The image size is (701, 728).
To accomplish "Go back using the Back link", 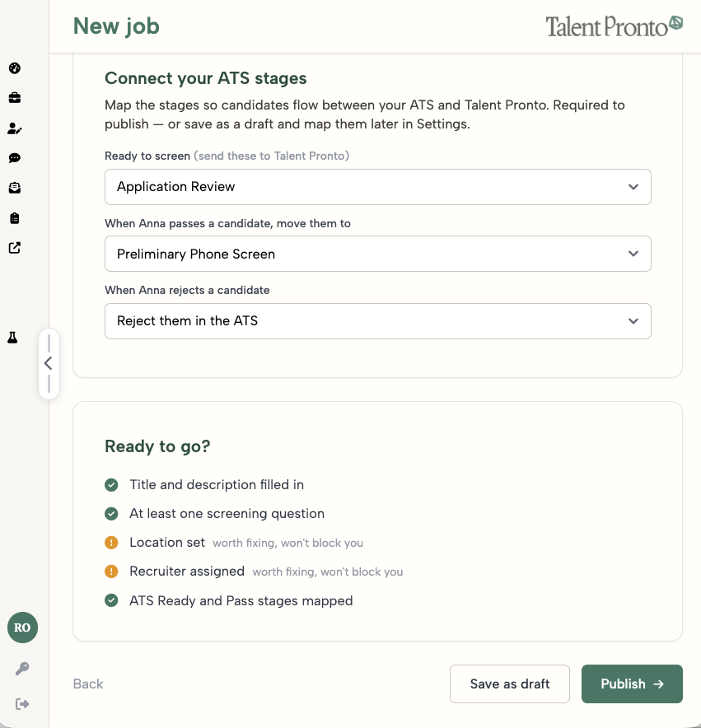I will [x=88, y=684].
